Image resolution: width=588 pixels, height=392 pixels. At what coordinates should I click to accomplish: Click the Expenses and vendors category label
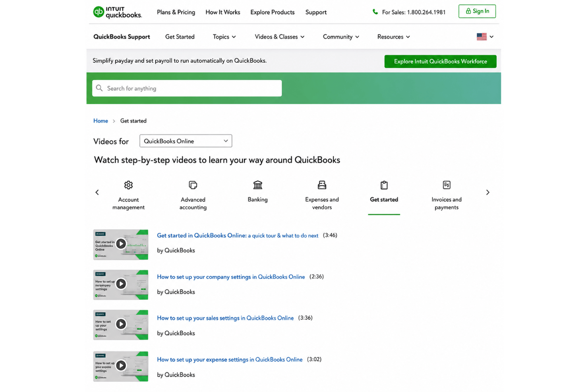322,203
